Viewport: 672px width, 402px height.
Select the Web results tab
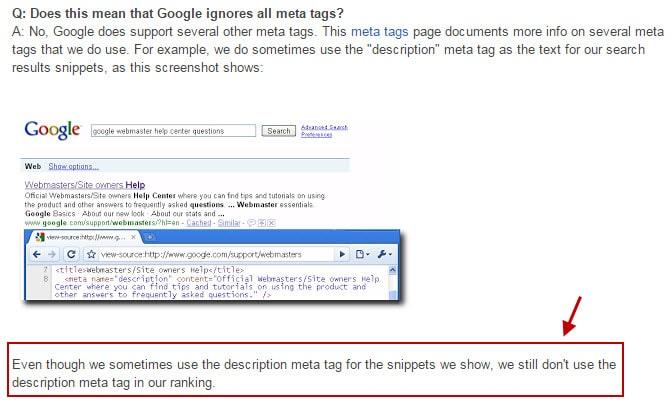coord(33,166)
